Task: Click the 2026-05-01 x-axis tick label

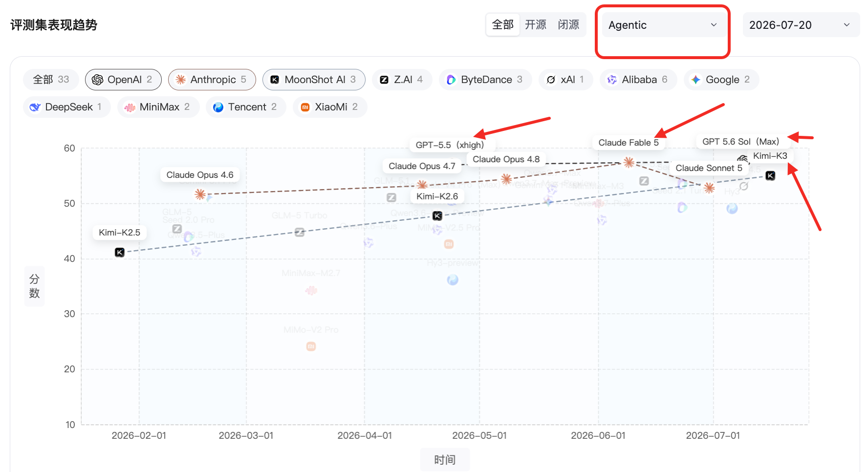Action: click(x=479, y=435)
